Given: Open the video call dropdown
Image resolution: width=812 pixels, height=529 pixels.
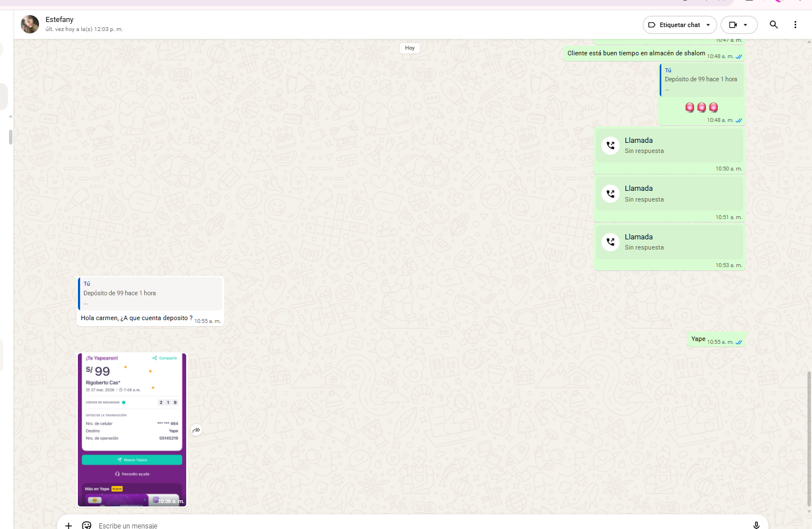Looking at the screenshot, I should coord(739,25).
